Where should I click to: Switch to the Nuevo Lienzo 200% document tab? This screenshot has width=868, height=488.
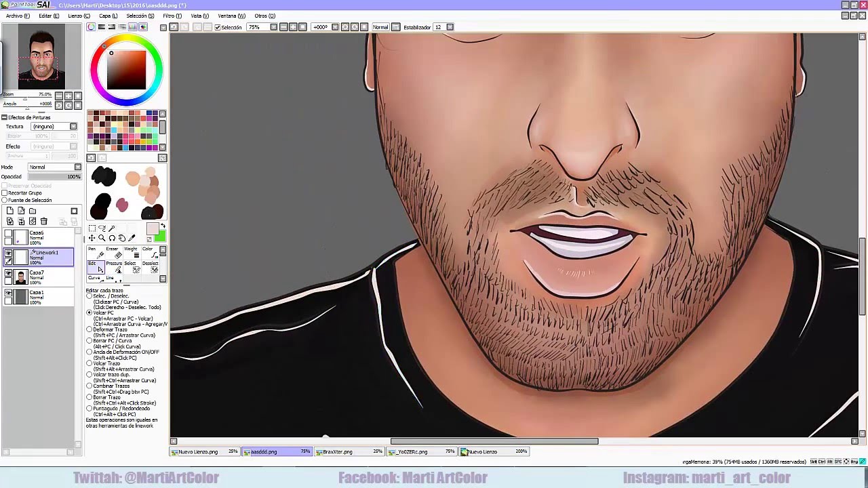[x=495, y=451]
